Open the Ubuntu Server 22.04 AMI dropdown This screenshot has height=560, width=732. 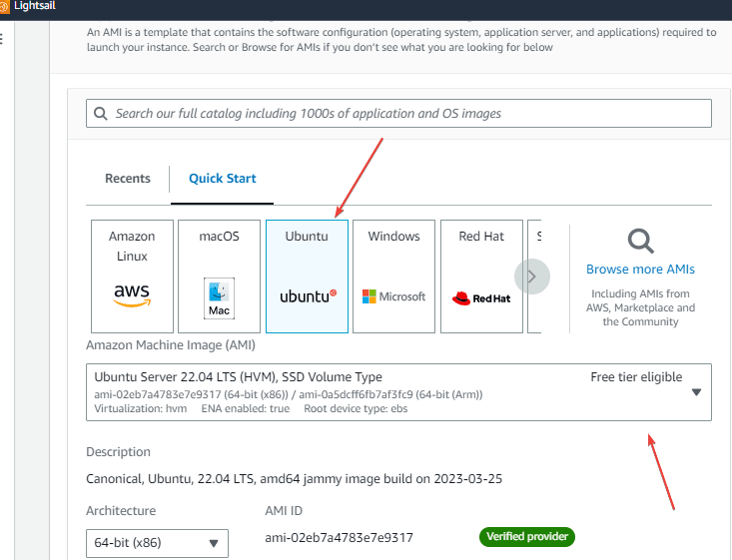pyautogui.click(x=398, y=392)
